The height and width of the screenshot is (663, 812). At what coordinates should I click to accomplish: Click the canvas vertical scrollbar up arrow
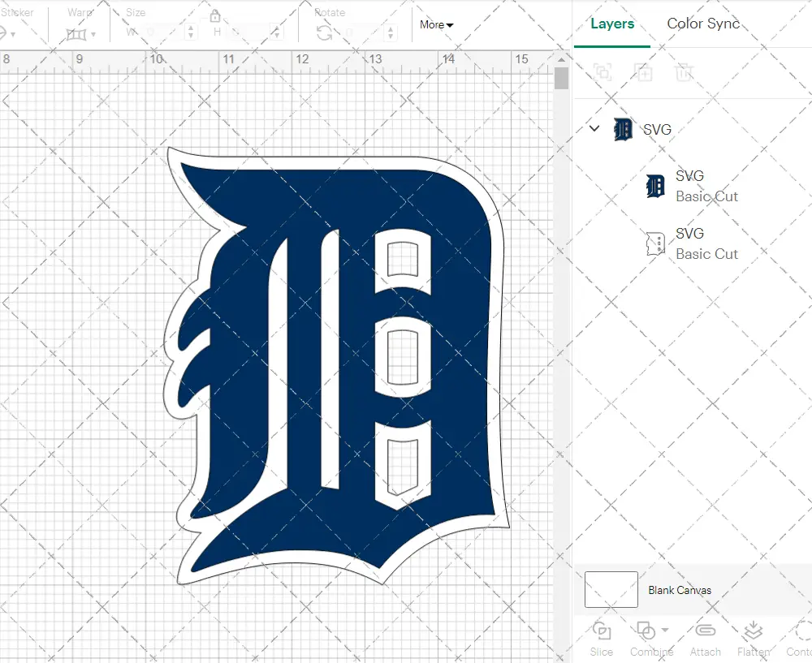point(561,60)
